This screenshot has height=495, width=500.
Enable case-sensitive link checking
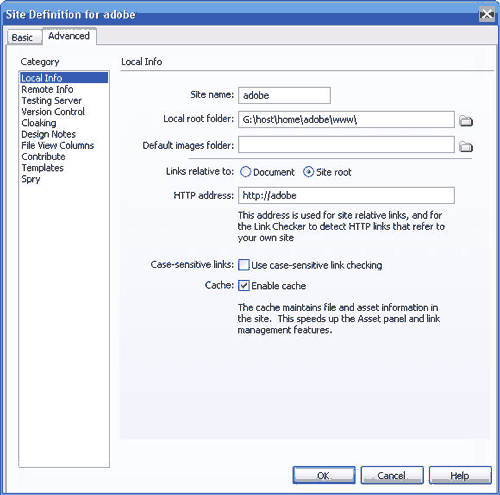coord(244,265)
